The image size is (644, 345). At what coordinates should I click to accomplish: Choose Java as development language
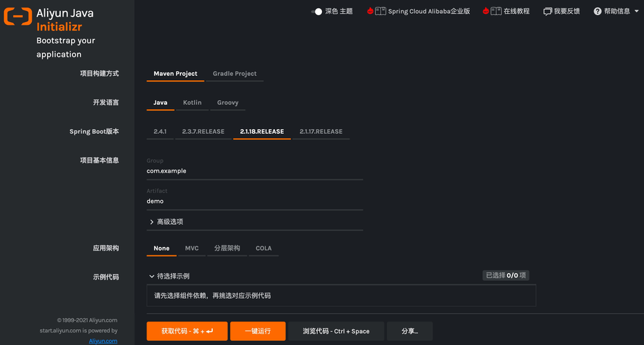point(160,103)
